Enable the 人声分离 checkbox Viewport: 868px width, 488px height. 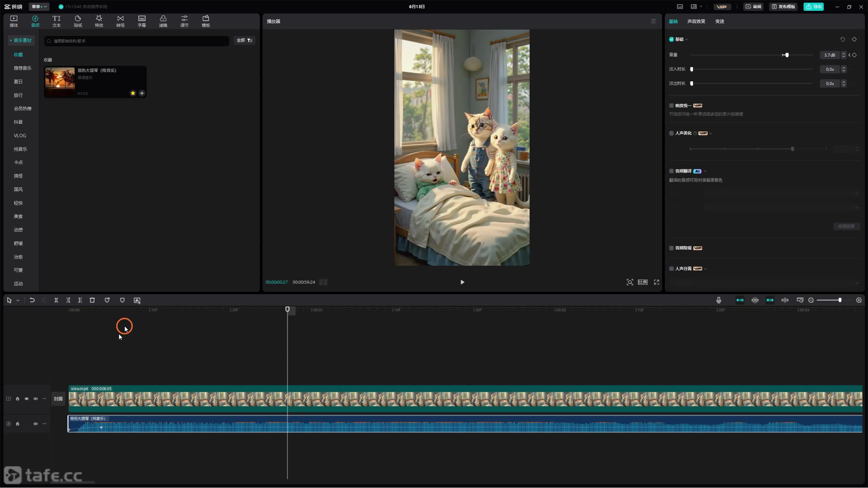click(671, 268)
